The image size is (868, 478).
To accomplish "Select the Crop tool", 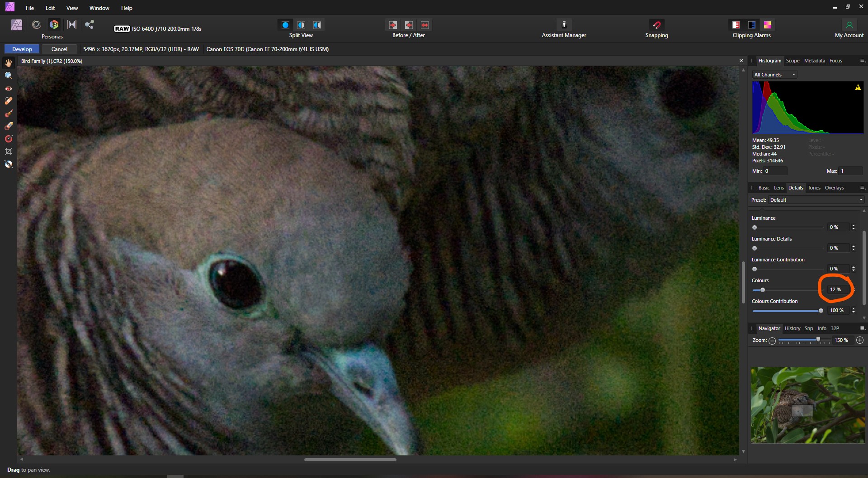I will coord(9,151).
